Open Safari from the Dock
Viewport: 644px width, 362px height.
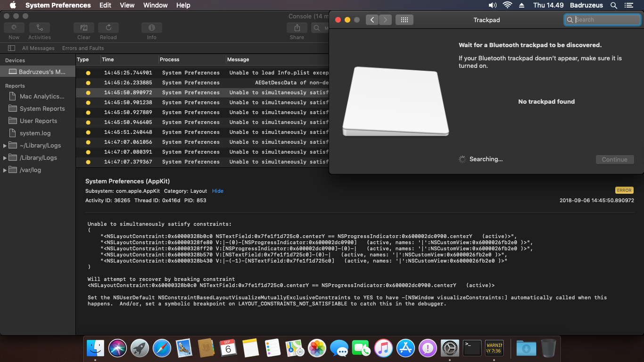coord(162,348)
